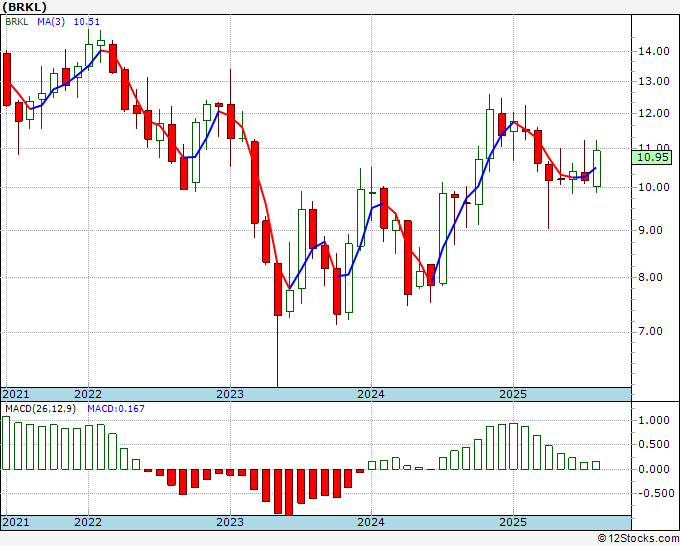680x546 pixels.
Task: Click the 14.00 price axis label
Action: pos(654,51)
